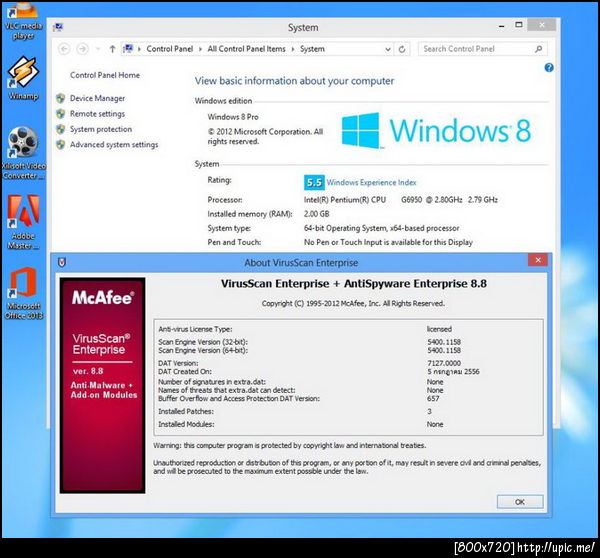This screenshot has width=600, height=558.
Task: Open the Adobe Master desktop shortcut
Action: (x=23, y=223)
